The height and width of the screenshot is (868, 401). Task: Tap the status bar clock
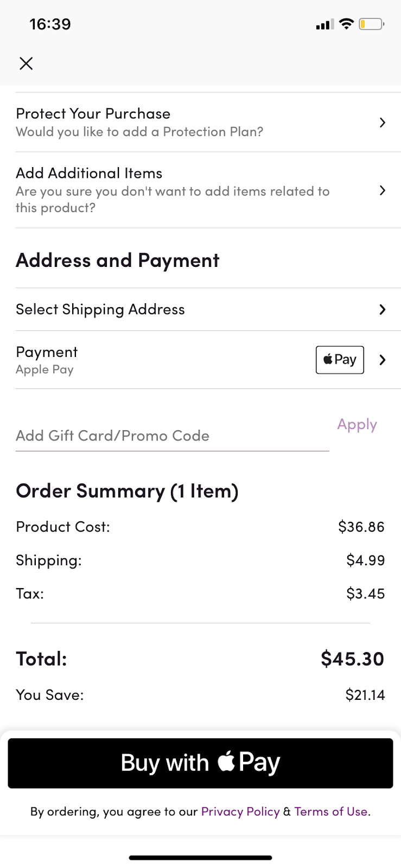coord(50,24)
